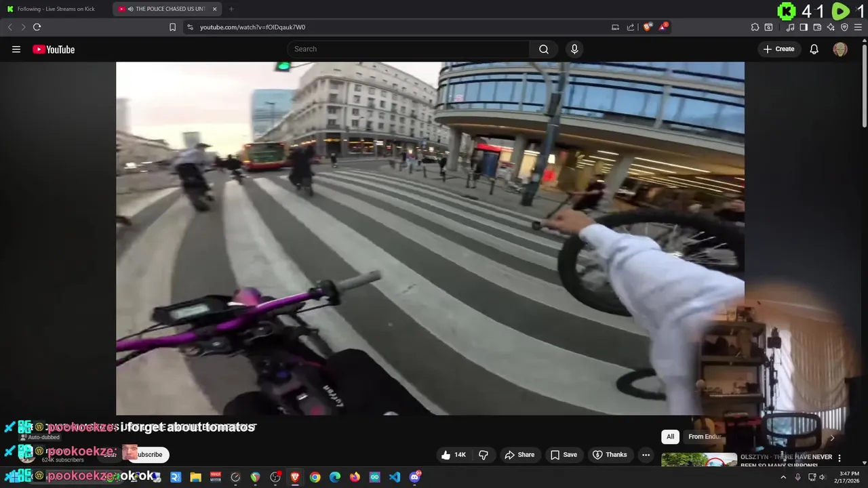This screenshot has width=868, height=488.
Task: Open the YouTube guide hamburger menu
Action: pyautogui.click(x=16, y=49)
